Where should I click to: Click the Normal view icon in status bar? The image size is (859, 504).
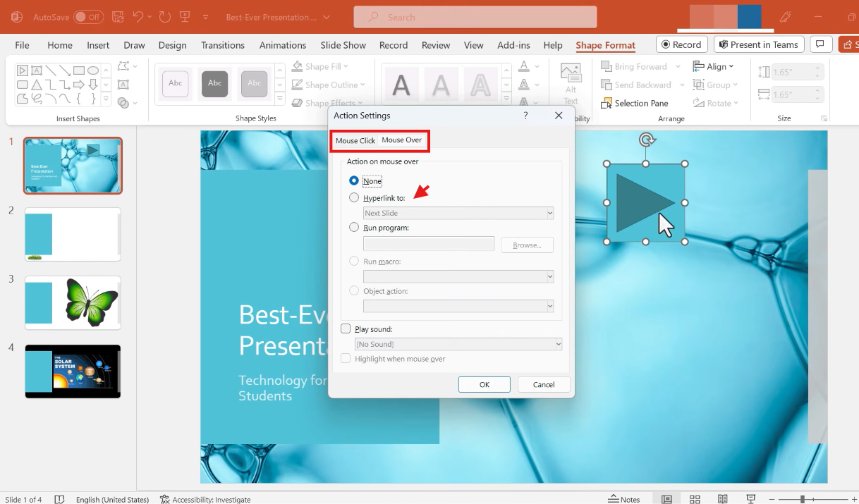click(666, 499)
